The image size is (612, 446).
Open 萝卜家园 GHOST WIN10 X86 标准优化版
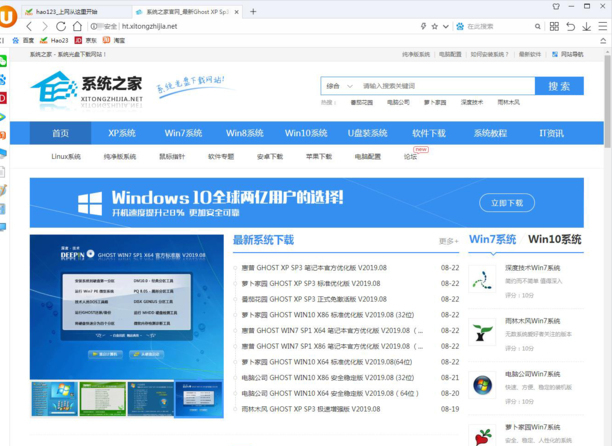pyautogui.click(x=327, y=315)
